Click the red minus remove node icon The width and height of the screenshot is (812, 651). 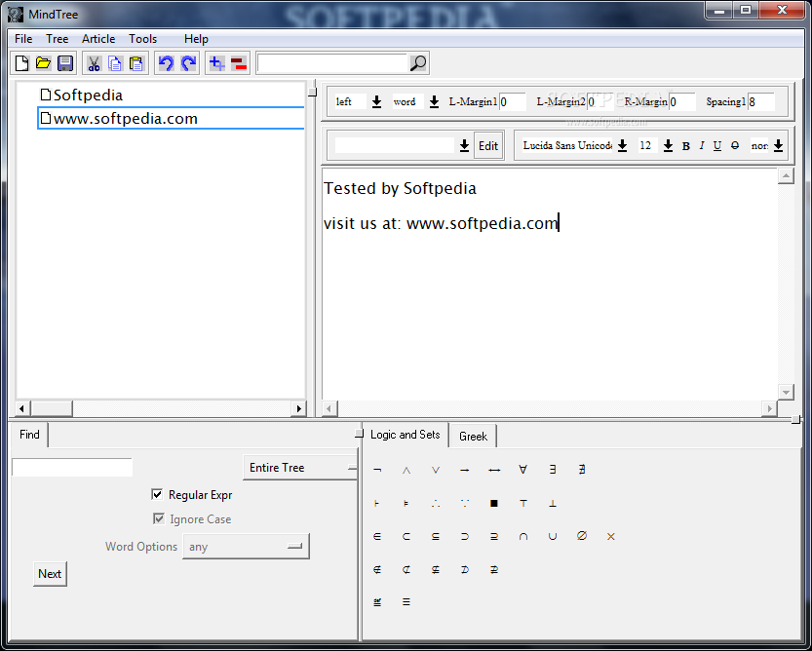pos(239,63)
